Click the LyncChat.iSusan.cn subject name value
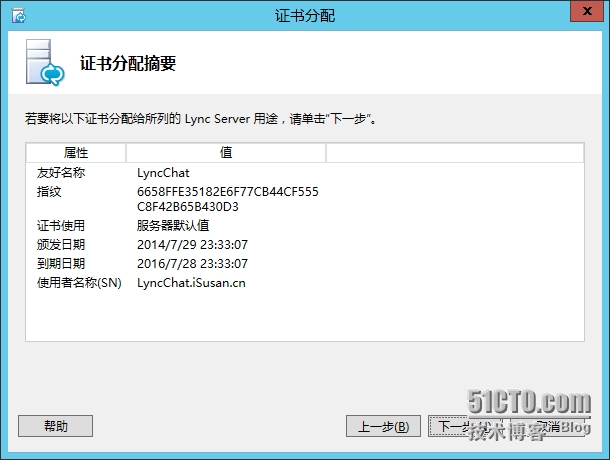The image size is (610, 460). 191,283
